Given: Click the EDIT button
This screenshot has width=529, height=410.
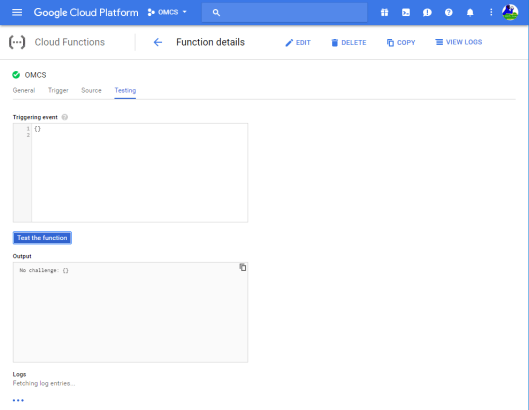Looking at the screenshot, I should [x=298, y=43].
